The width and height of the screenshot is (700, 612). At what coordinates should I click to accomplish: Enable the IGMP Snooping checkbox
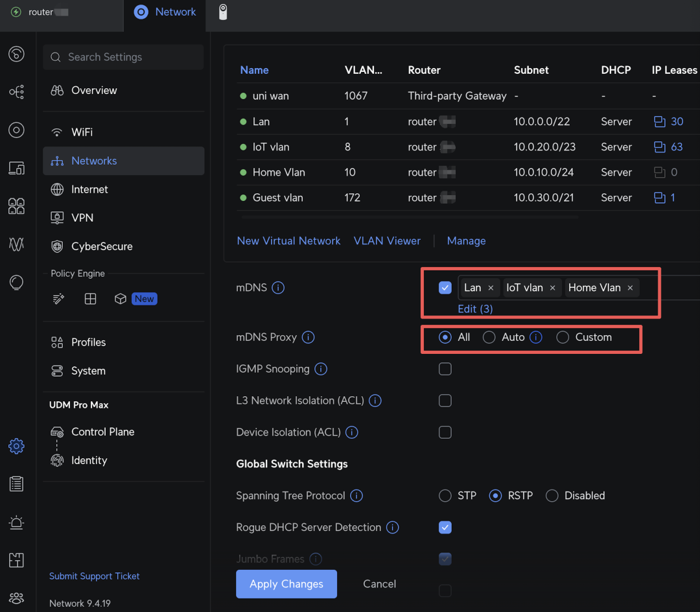click(x=445, y=369)
